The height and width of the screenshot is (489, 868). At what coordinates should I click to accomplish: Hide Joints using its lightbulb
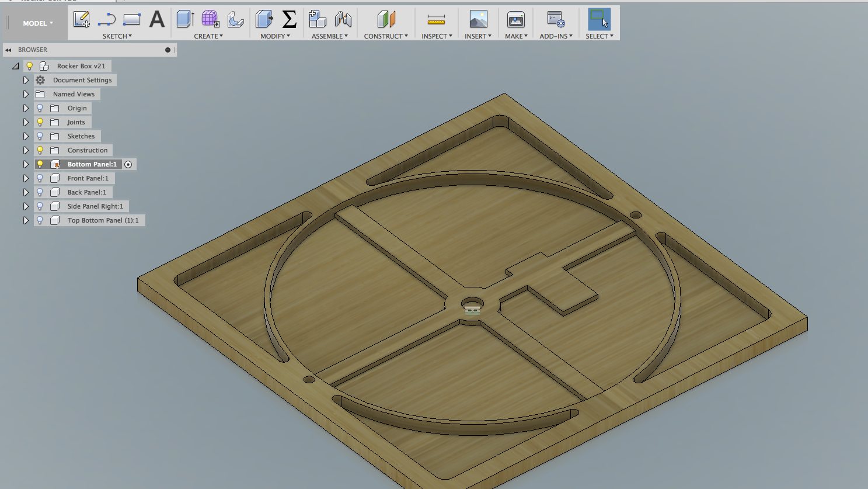pyautogui.click(x=40, y=122)
